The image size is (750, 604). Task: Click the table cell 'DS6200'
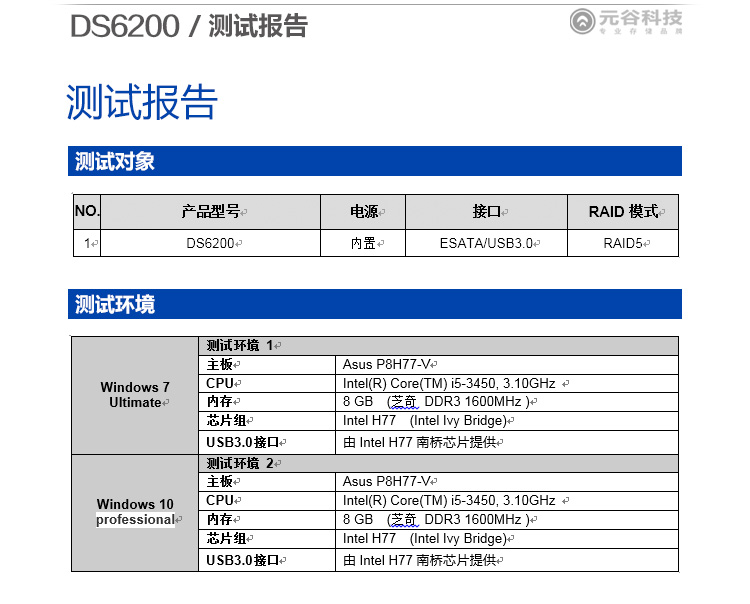[210, 243]
